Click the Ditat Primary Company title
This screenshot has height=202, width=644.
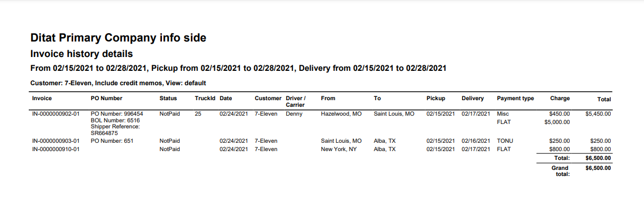[118, 38]
